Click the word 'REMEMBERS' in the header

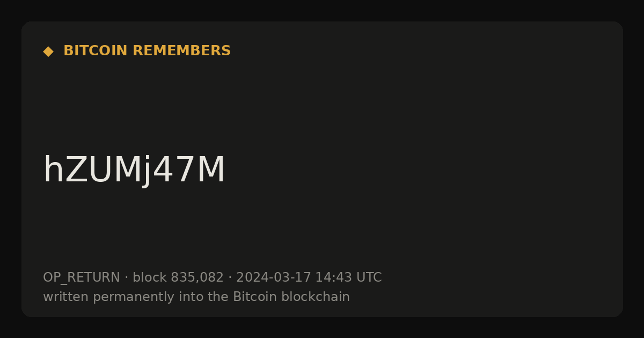[x=181, y=51]
